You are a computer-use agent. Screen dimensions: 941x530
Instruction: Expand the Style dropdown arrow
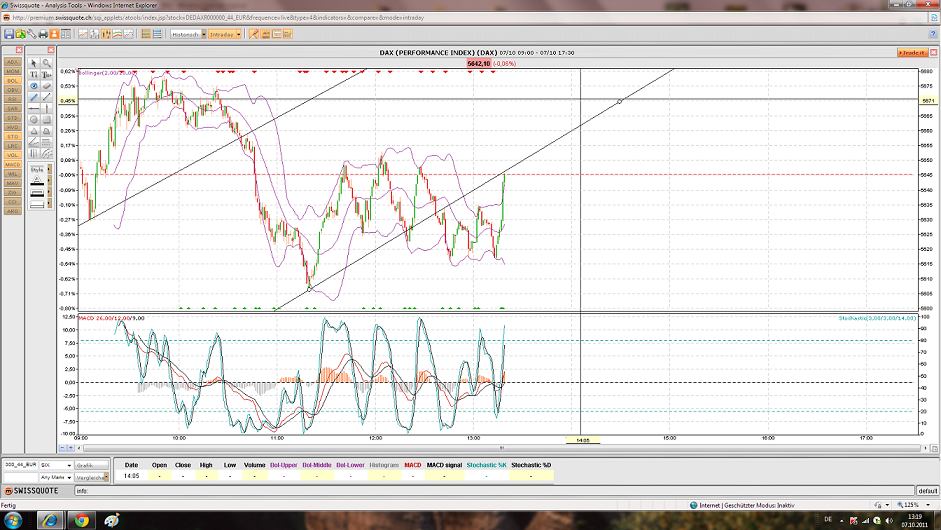(x=49, y=169)
